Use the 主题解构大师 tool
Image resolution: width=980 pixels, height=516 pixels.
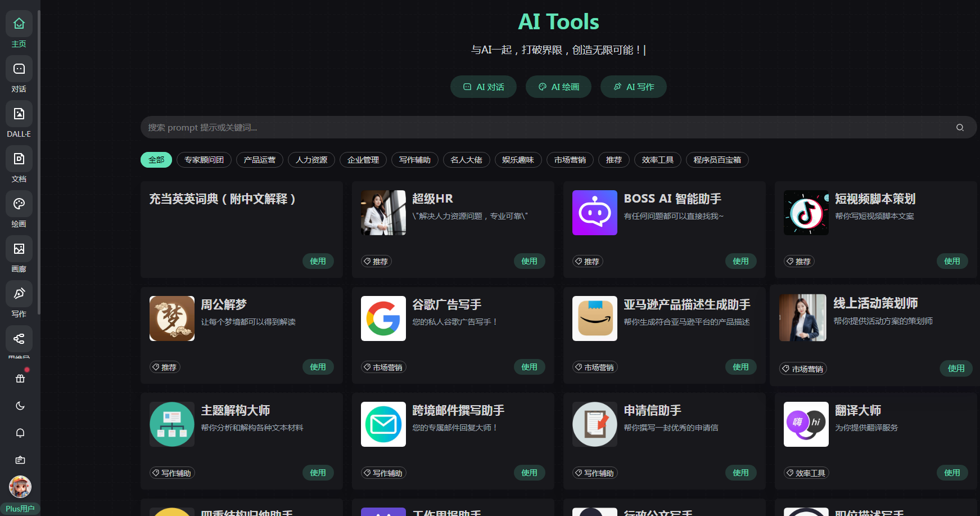point(318,473)
